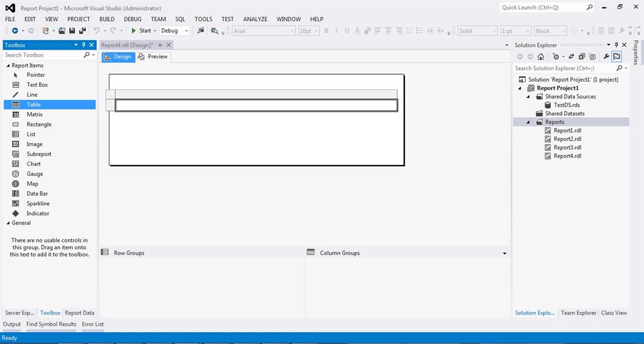The width and height of the screenshot is (644, 344).
Task: Click the Quick Launch search field
Action: point(547,8)
